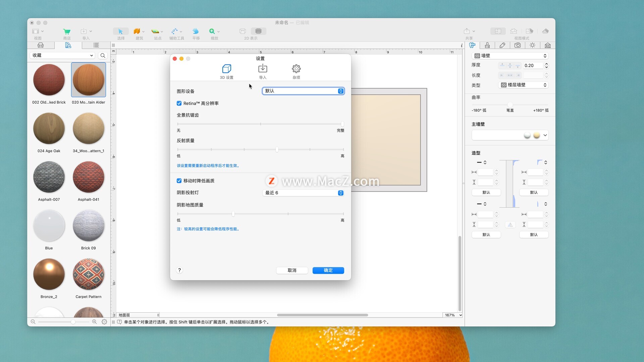Screen dimensions: 644x362
Task: Toggle split view mode icon
Action: tap(529, 31)
